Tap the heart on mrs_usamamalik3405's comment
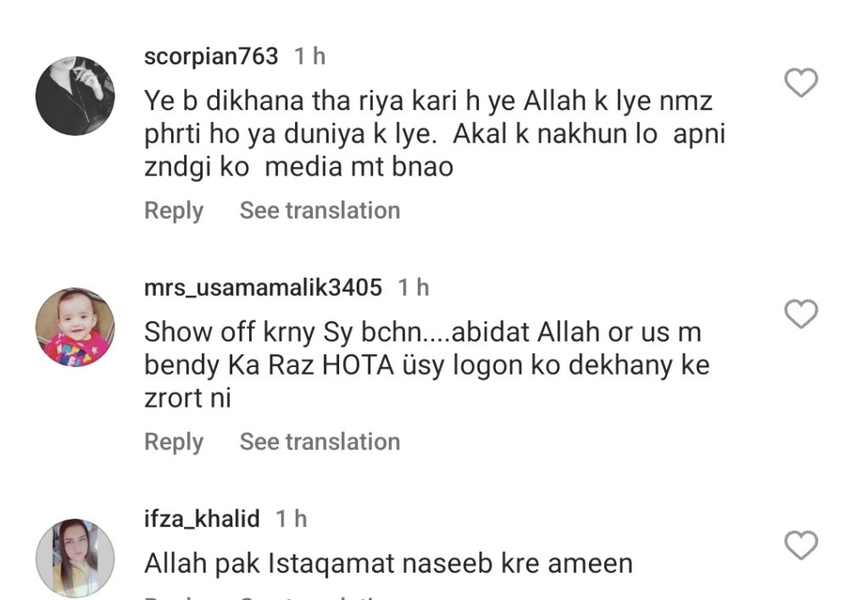 [x=800, y=314]
